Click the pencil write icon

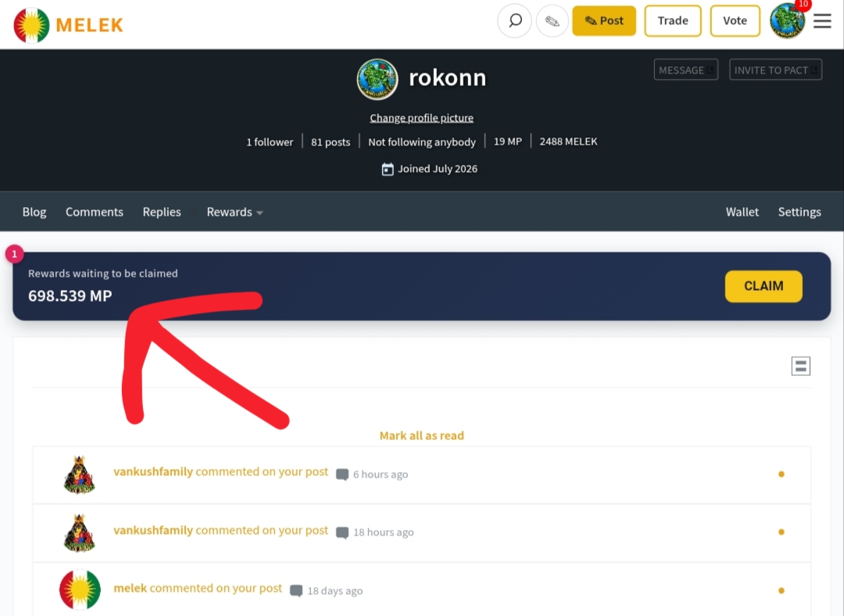click(x=553, y=21)
